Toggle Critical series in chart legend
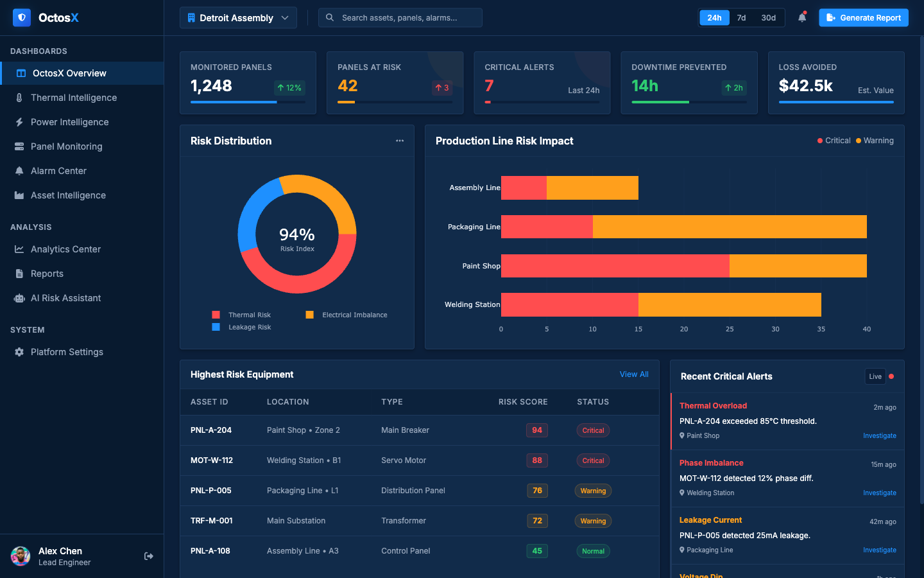 click(x=834, y=141)
